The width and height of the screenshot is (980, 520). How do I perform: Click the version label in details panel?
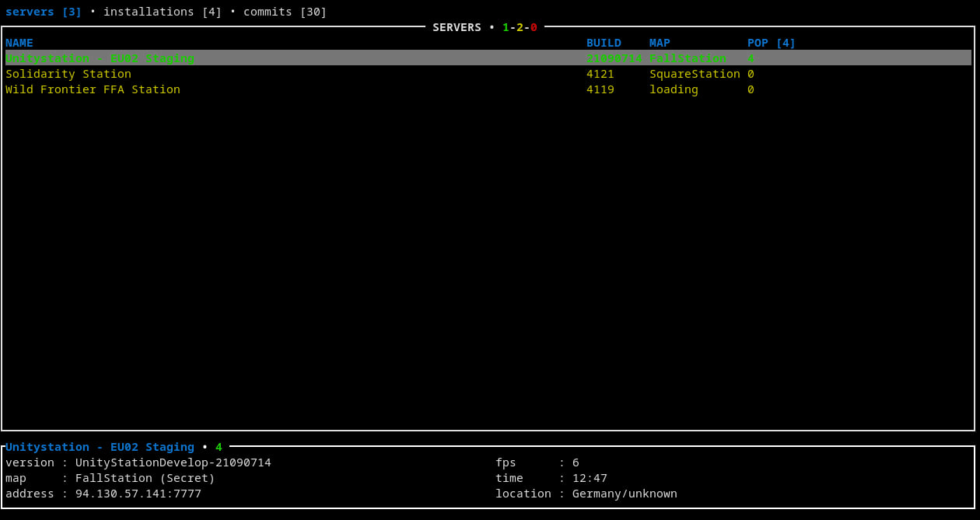coord(30,462)
